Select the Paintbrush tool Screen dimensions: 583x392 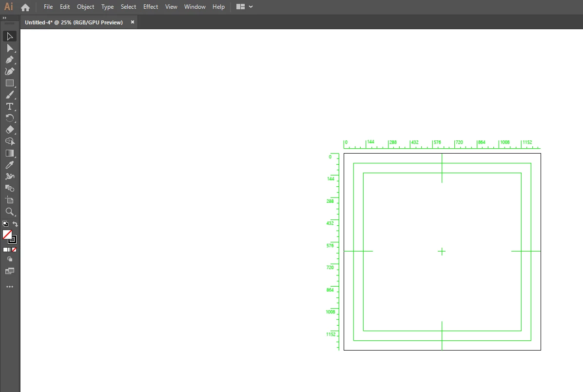(10, 95)
